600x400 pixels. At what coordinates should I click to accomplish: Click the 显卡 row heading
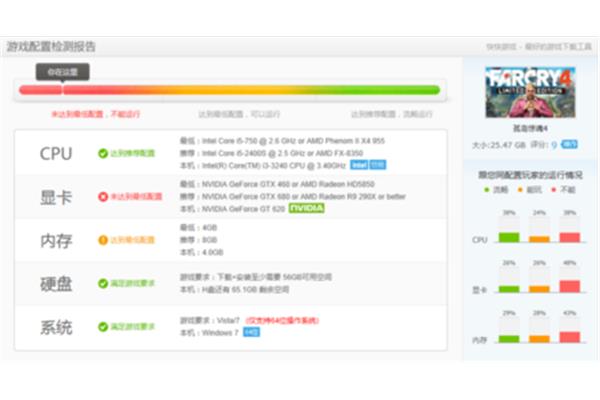[x=56, y=197]
